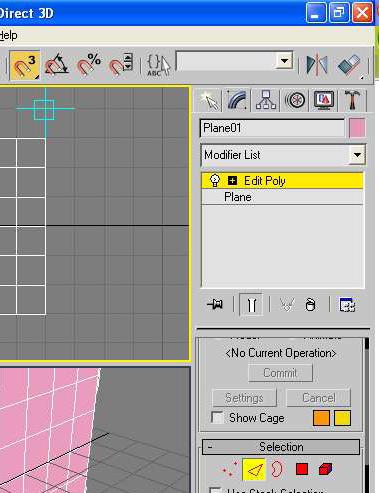Check the Show Cage checkbox
379x493 pixels.
(217, 418)
